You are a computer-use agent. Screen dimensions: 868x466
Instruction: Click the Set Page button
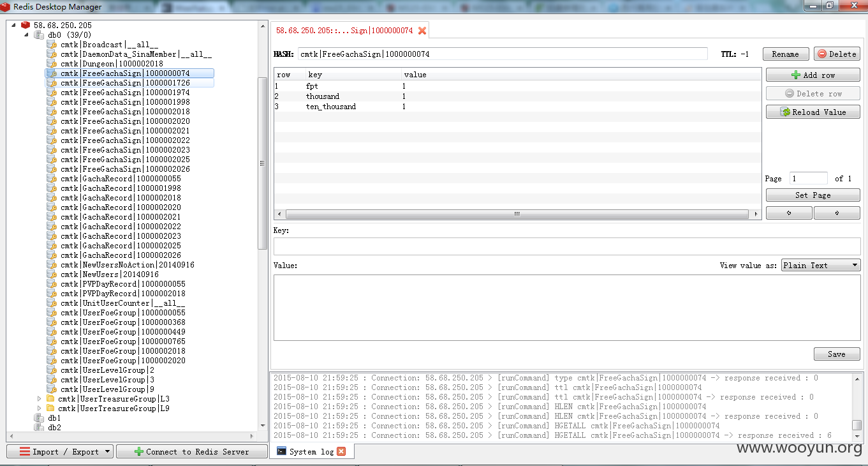(813, 195)
